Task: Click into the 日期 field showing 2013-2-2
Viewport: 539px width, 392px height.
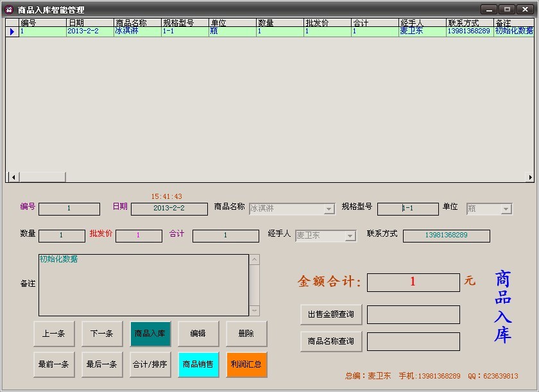Action: tap(169, 209)
